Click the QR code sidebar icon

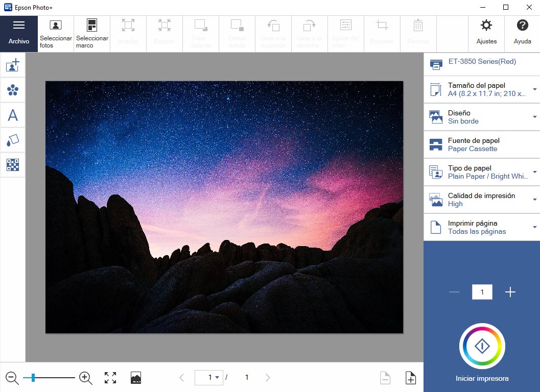click(13, 164)
